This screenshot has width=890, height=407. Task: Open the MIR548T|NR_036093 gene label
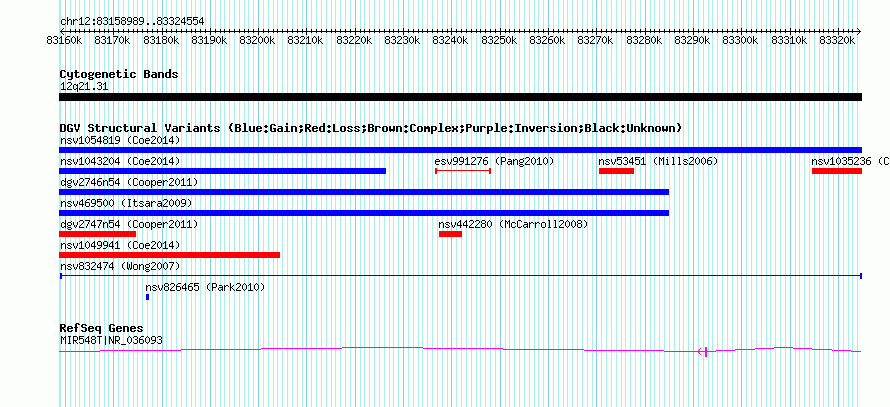click(x=111, y=341)
